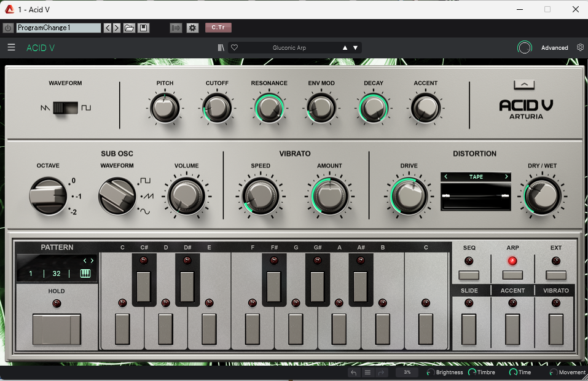Open host plugin settings gear
This screenshot has height=381, width=588.
[192, 28]
